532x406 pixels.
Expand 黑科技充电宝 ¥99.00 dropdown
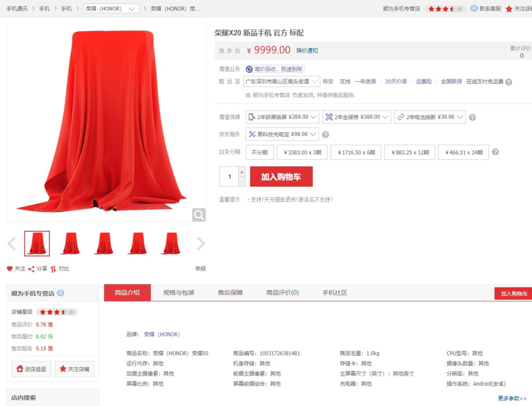click(282, 134)
